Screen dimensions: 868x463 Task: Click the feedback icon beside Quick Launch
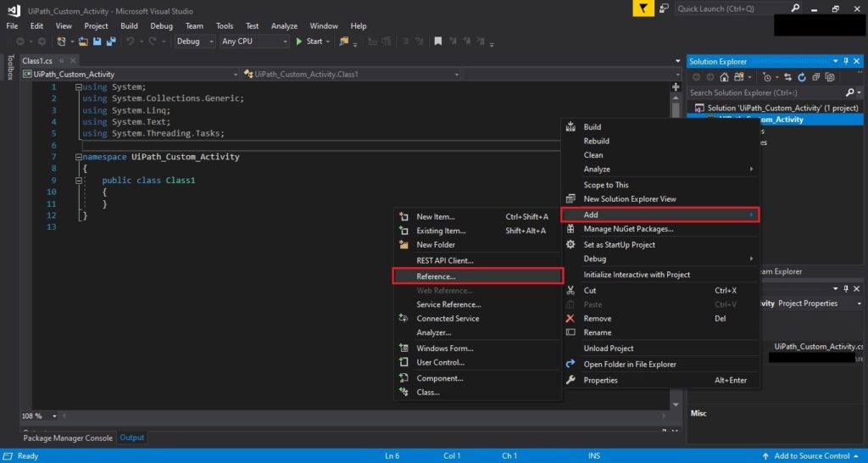(x=665, y=8)
